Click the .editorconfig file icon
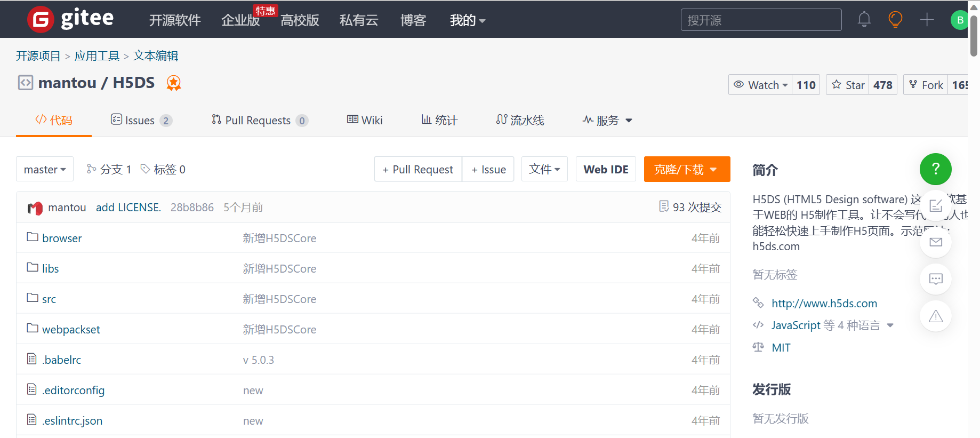The width and height of the screenshot is (980, 438). [32, 389]
